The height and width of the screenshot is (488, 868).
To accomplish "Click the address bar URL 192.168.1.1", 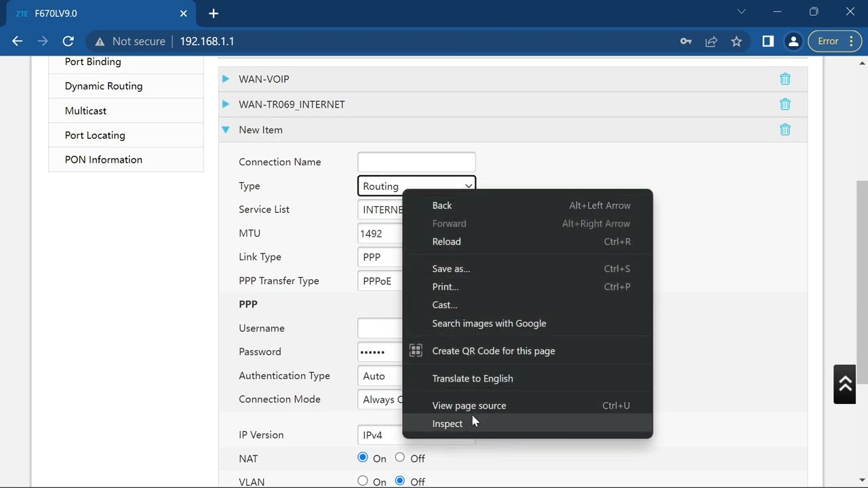I will [x=207, y=41].
